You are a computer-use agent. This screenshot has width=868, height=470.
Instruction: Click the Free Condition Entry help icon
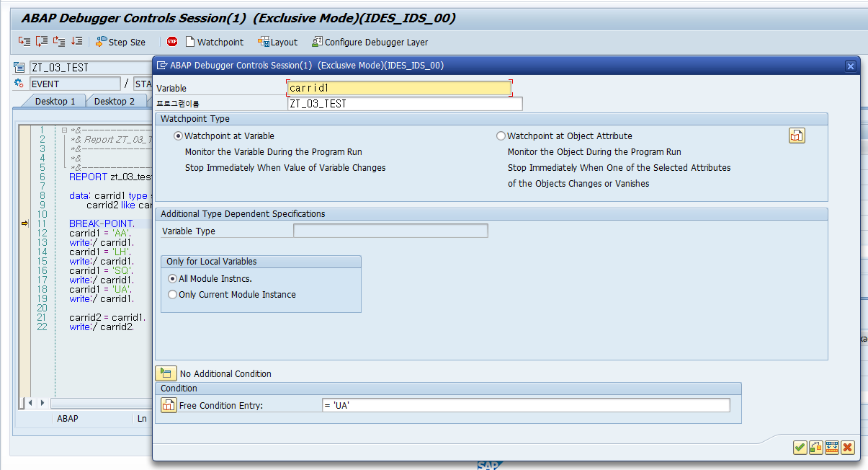click(169, 405)
